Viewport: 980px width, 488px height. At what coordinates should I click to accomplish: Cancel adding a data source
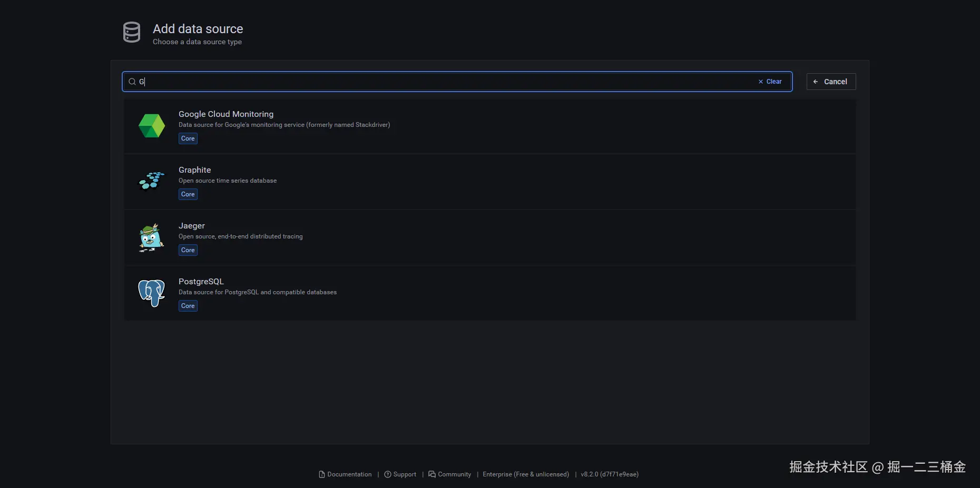coord(831,82)
